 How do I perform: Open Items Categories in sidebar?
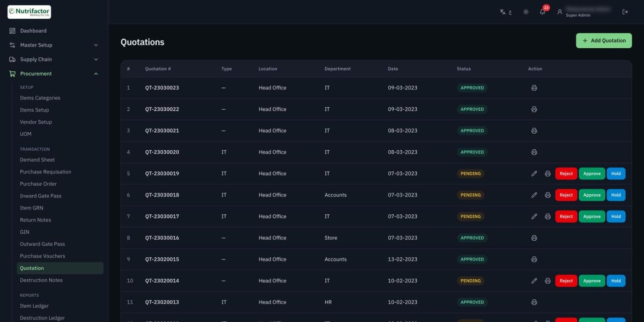coord(40,98)
